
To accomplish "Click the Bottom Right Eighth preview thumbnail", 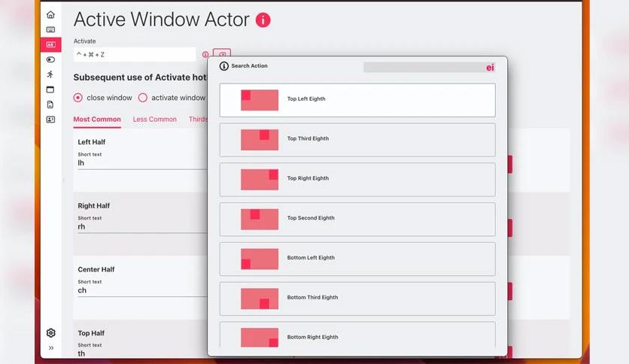I will [x=260, y=337].
